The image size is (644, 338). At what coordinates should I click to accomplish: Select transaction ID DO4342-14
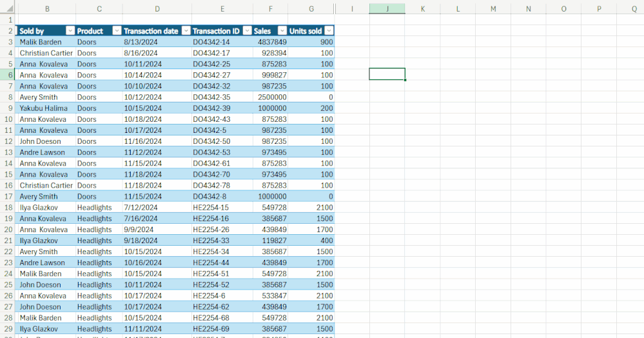click(x=222, y=42)
